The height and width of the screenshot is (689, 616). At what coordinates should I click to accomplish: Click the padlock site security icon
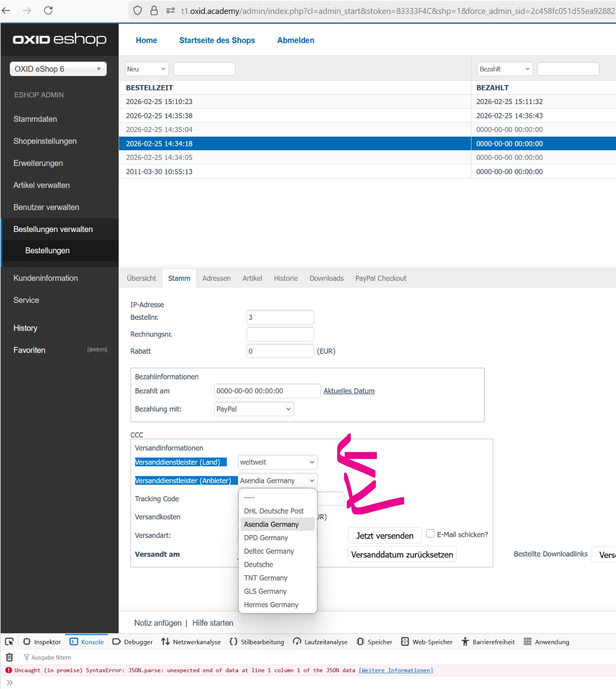pyautogui.click(x=154, y=10)
